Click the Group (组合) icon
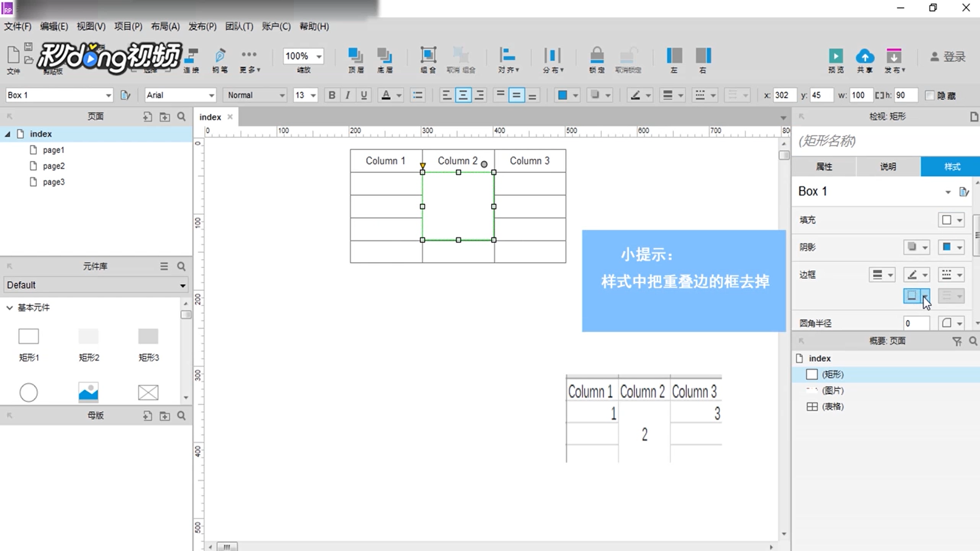980x551 pixels. (x=428, y=55)
